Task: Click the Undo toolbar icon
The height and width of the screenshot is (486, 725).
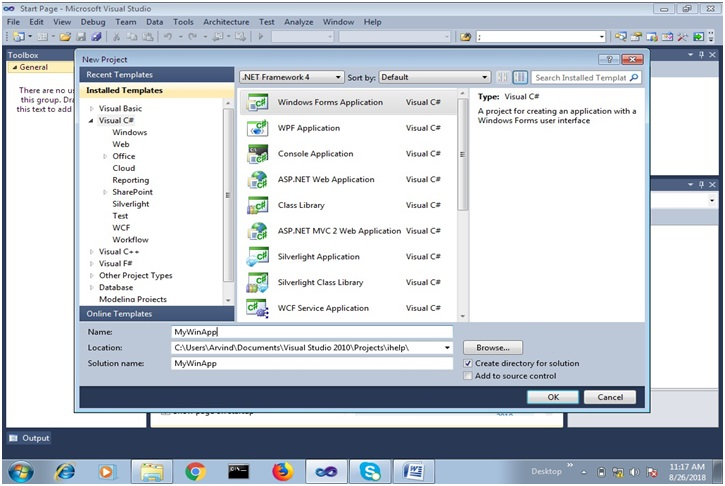Action: click(x=168, y=37)
